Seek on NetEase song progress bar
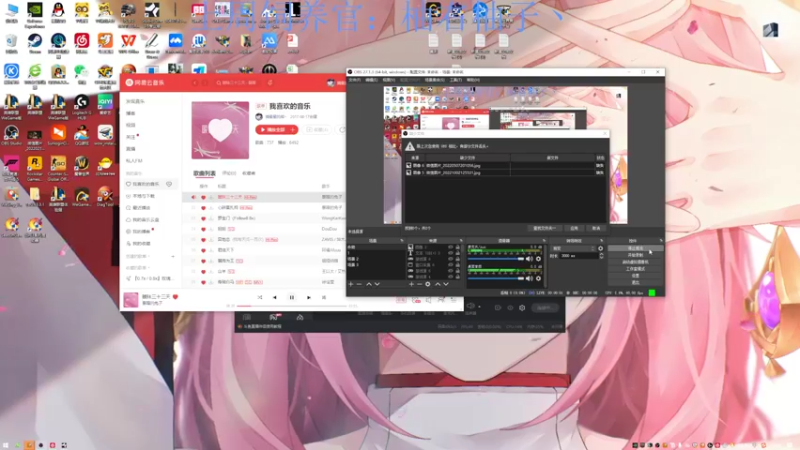 [292, 306]
